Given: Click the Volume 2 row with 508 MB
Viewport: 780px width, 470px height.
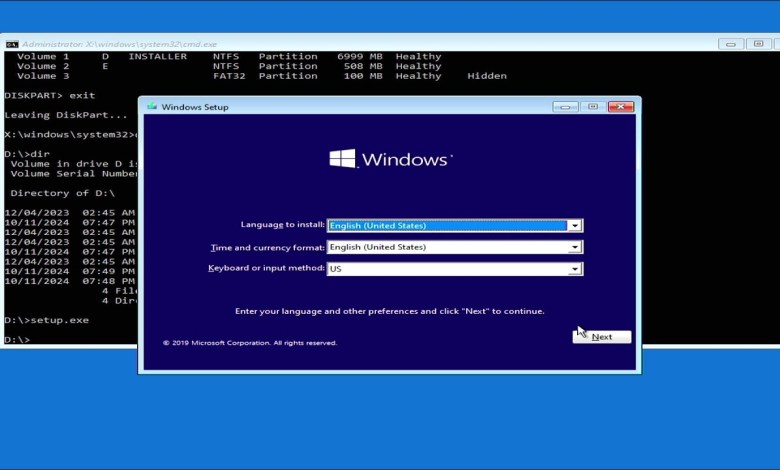Looking at the screenshot, I should click(x=229, y=66).
